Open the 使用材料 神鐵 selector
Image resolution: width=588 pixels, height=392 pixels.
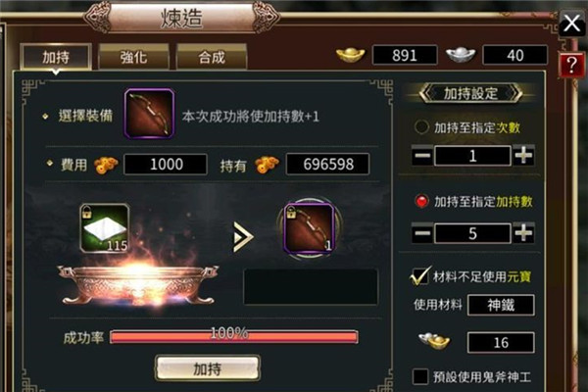501,305
